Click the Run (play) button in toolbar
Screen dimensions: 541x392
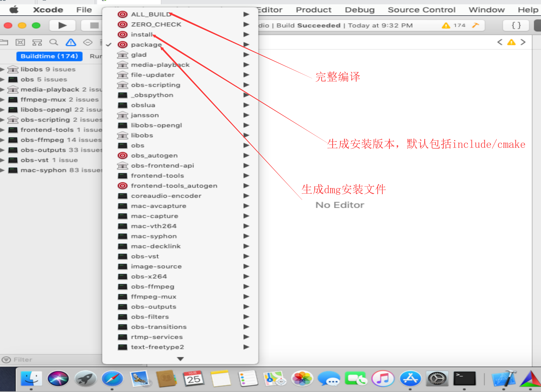(x=63, y=25)
